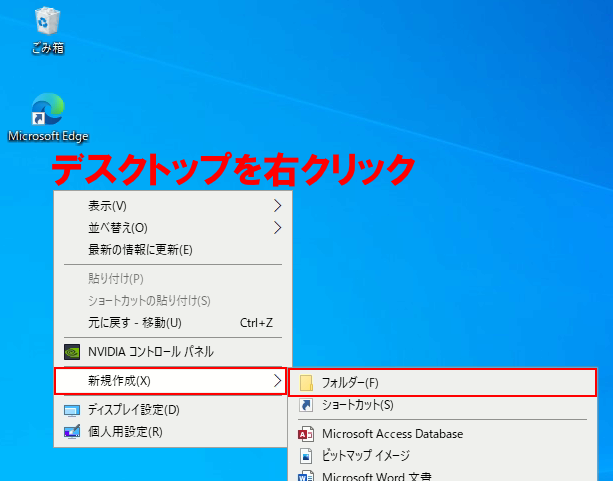Select the Microsoft Edge desktop shortcut
This screenshot has height=481, width=613.
48,117
